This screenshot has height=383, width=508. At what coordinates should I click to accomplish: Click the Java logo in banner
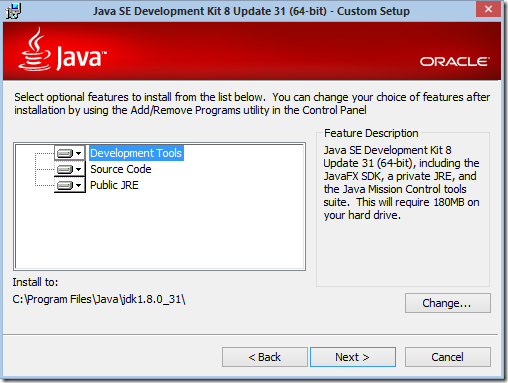tap(62, 50)
